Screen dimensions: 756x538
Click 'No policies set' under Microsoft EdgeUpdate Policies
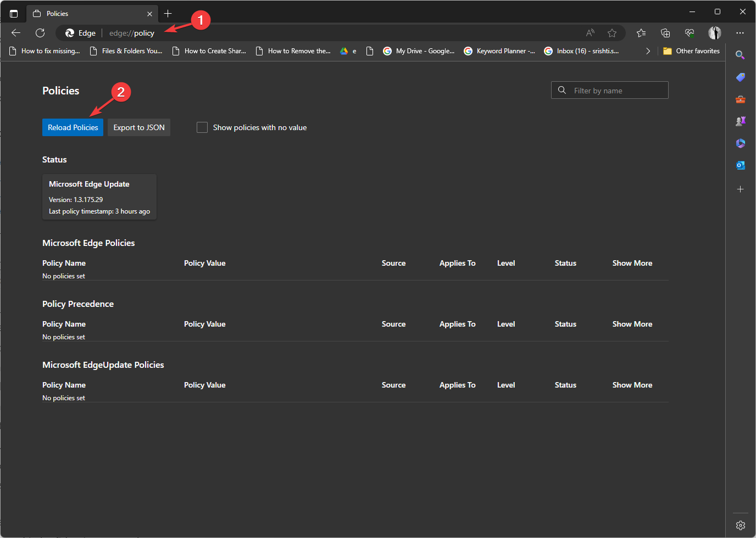click(64, 398)
